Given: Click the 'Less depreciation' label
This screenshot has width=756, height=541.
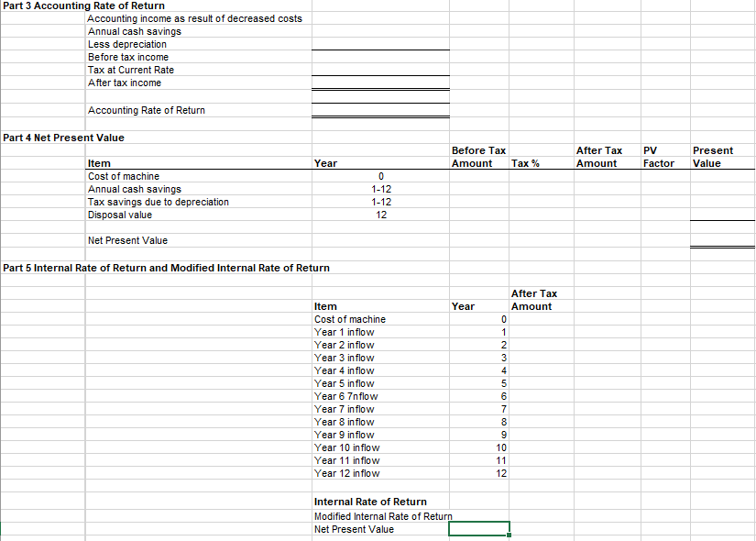Looking at the screenshot, I should pyautogui.click(x=127, y=44).
